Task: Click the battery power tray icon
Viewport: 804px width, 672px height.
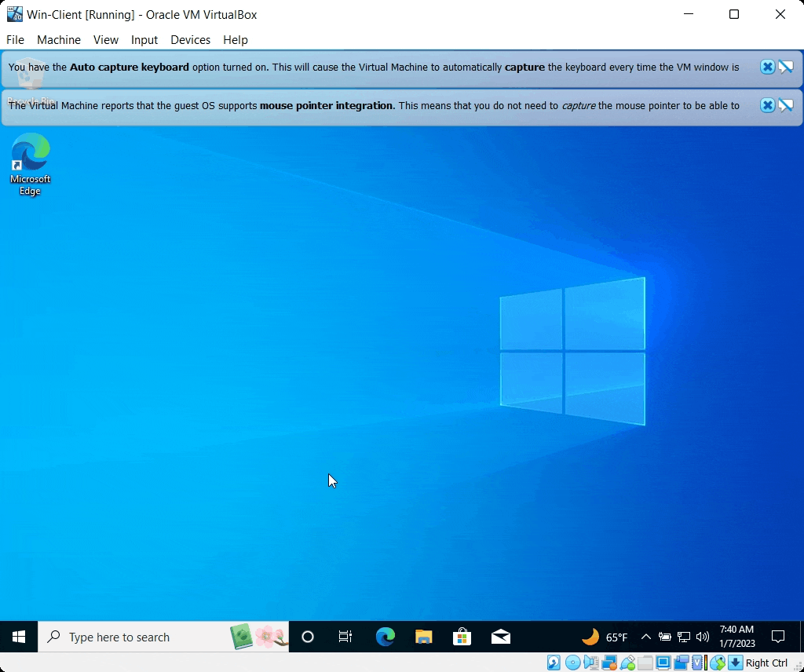Action: [664, 637]
